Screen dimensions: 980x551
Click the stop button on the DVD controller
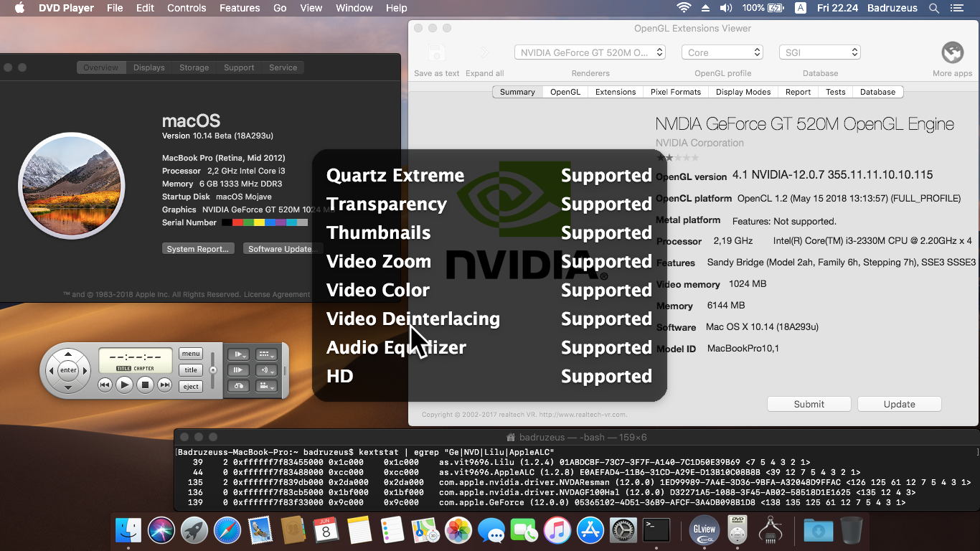pyautogui.click(x=145, y=385)
